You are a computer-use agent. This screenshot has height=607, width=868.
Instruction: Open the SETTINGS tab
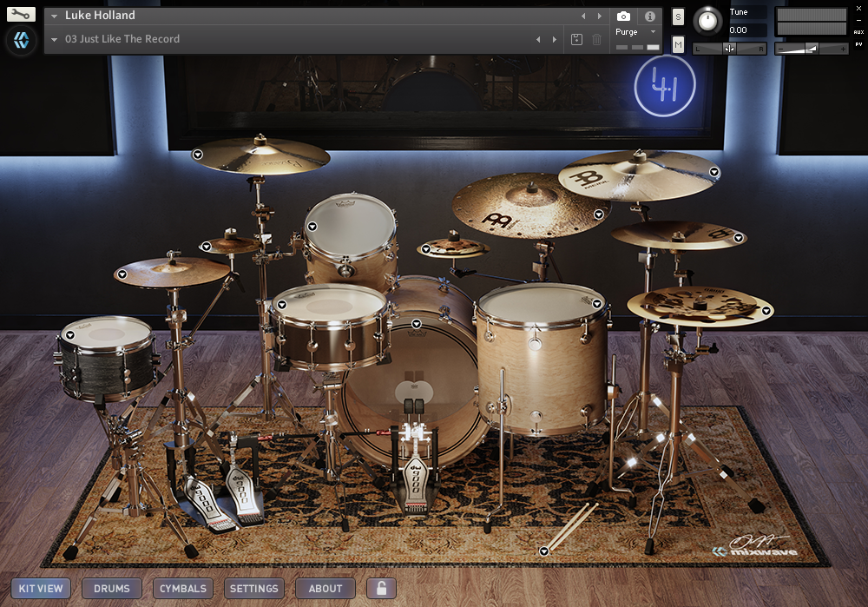coord(253,588)
